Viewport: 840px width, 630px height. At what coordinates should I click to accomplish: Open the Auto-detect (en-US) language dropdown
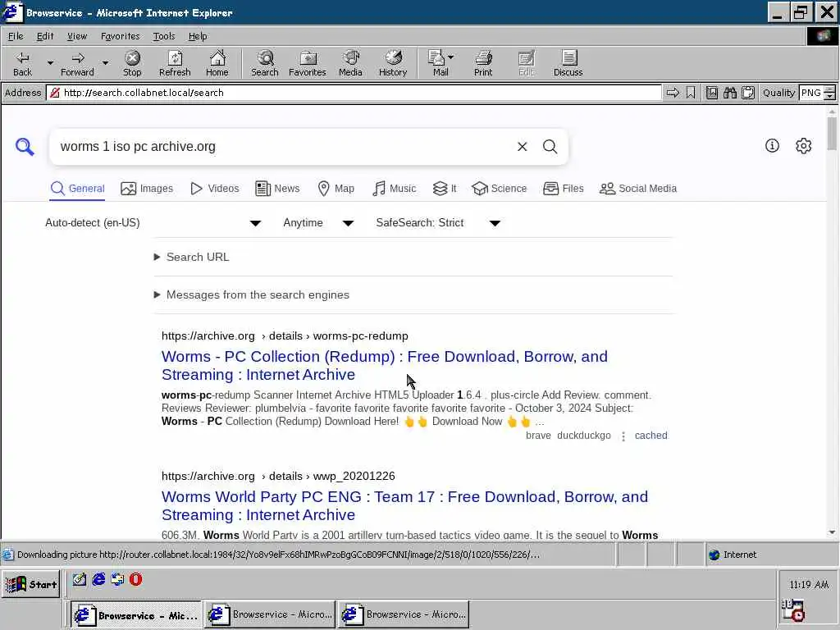153,223
